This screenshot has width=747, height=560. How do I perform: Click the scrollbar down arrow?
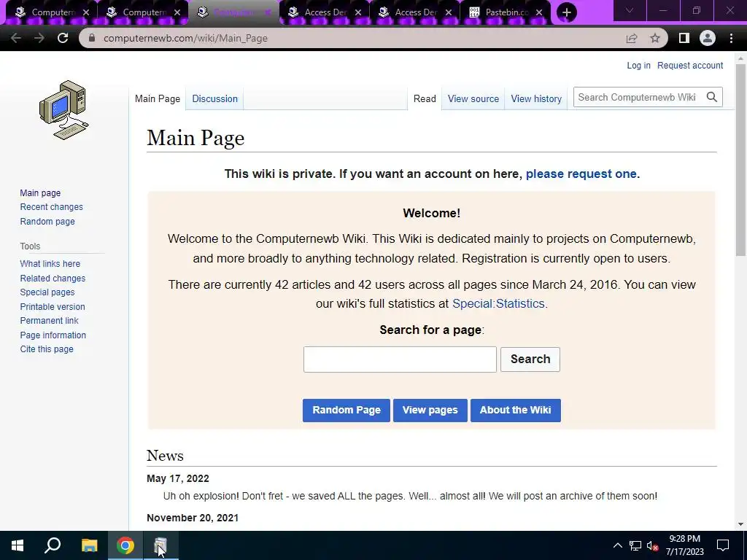click(740, 524)
